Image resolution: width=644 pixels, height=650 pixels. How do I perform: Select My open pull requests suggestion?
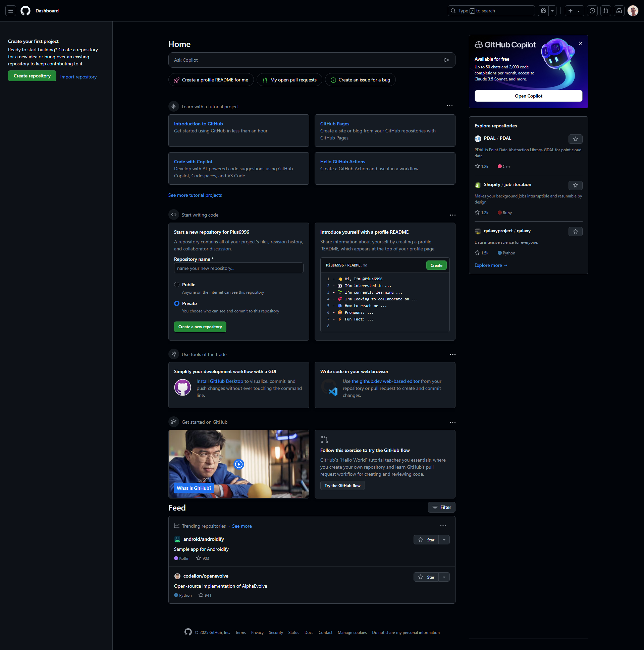(x=289, y=80)
